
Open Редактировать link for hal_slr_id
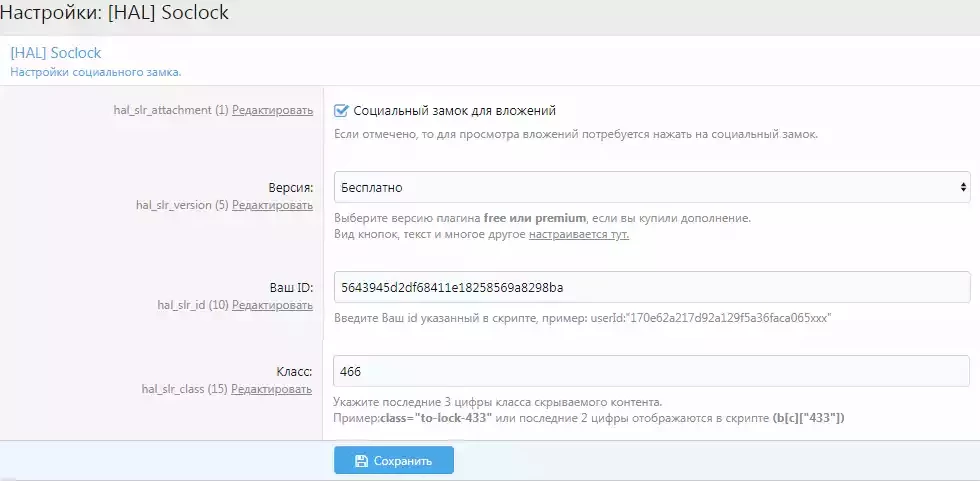coord(272,305)
